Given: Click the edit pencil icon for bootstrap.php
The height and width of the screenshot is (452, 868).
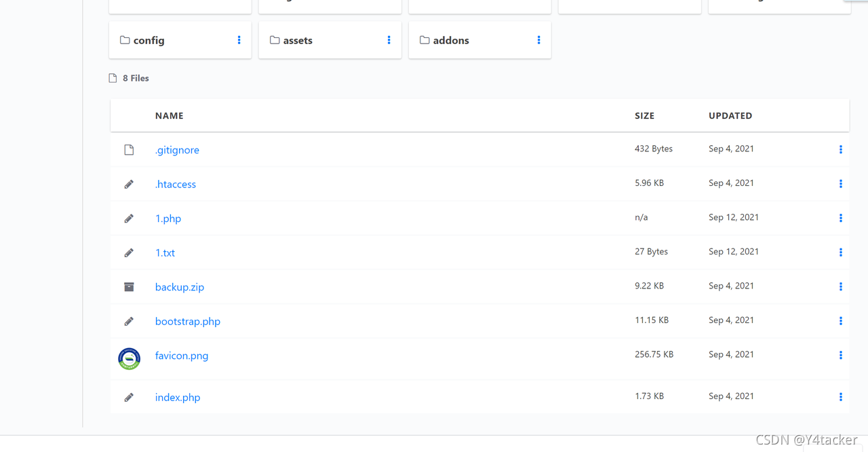Looking at the screenshot, I should (129, 321).
